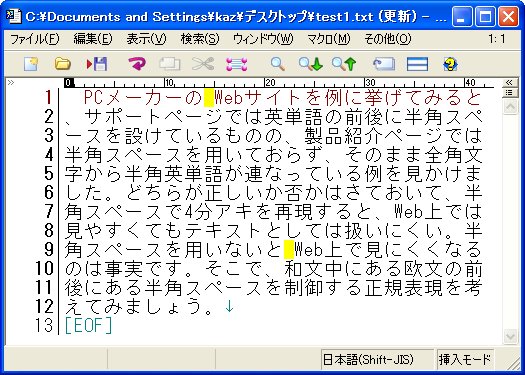Click the 日本語(Shift-JIS) encoding status panel
The height and width of the screenshot is (375, 525).
pos(377,360)
